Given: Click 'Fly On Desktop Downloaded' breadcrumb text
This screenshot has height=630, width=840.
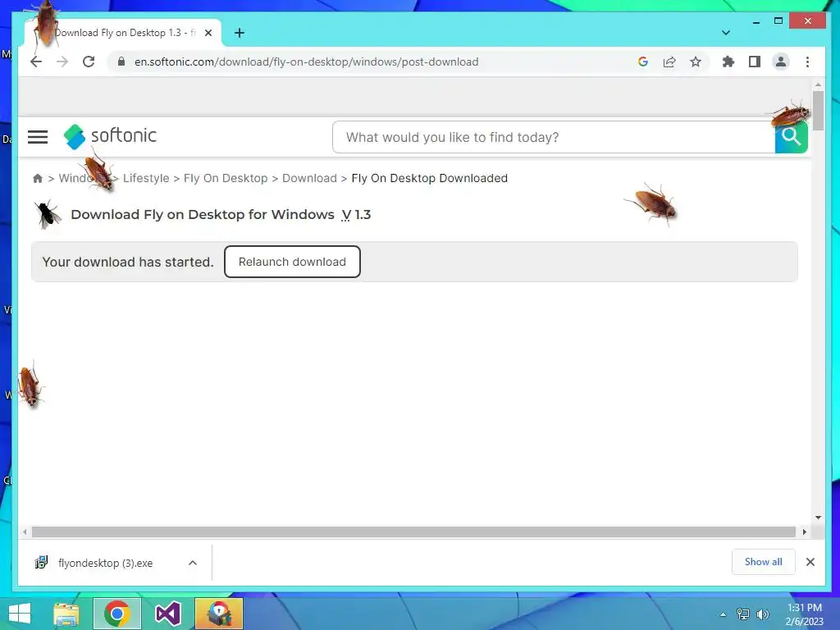Looking at the screenshot, I should (x=430, y=178).
